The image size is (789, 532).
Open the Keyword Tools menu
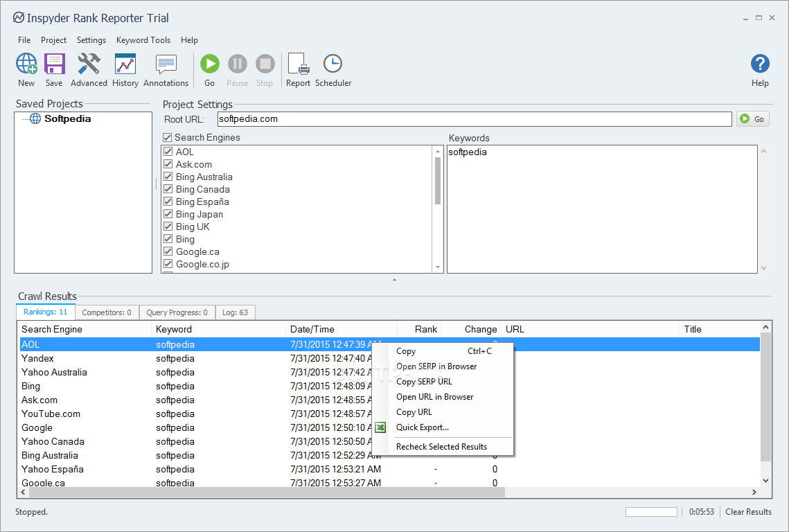[x=143, y=39]
